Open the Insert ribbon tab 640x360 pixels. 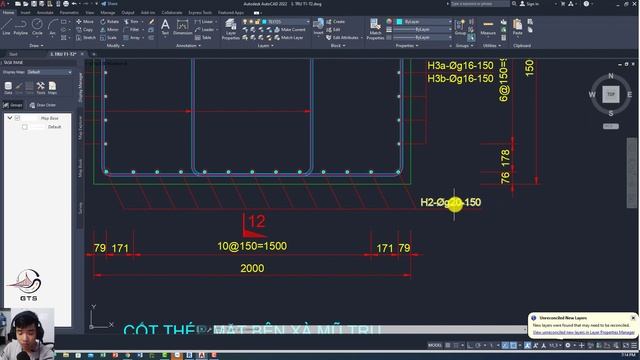pos(25,13)
